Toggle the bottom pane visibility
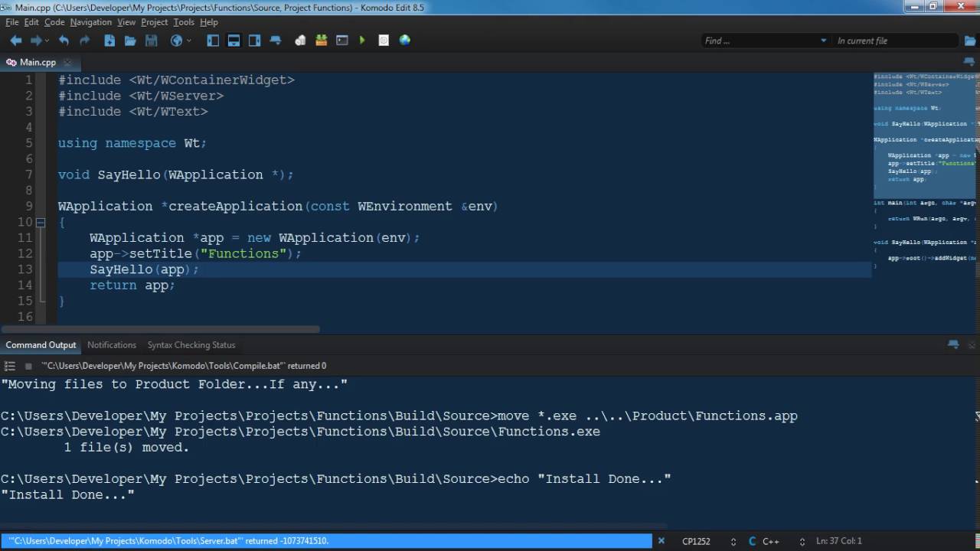 point(234,41)
